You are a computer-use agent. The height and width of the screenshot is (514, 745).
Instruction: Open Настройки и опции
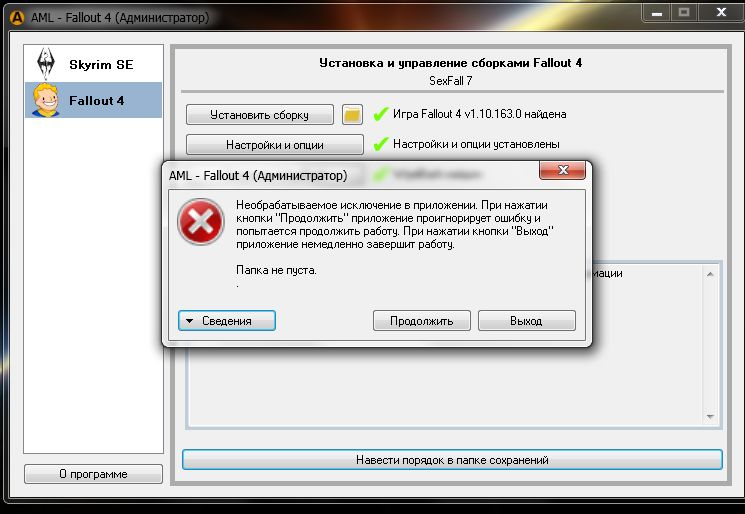(x=274, y=145)
